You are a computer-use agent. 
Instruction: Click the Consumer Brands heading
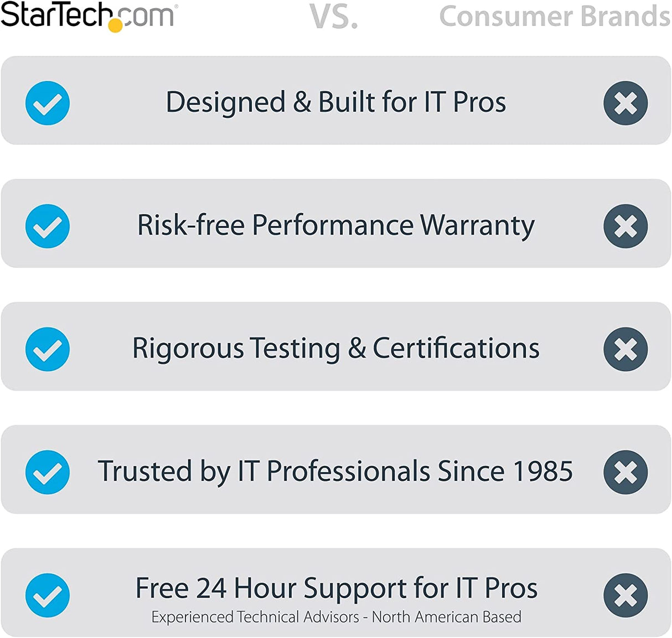(554, 17)
